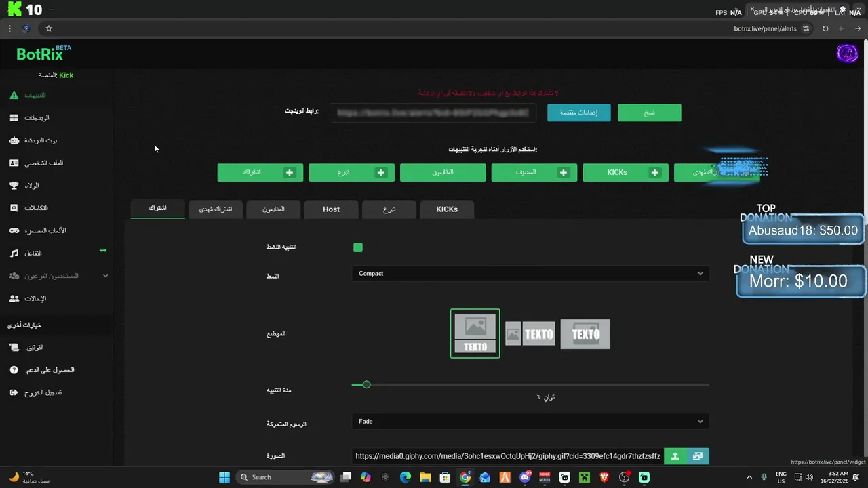Open the weather widget showing 14°C
The width and height of the screenshot is (868, 488).
coord(28,477)
